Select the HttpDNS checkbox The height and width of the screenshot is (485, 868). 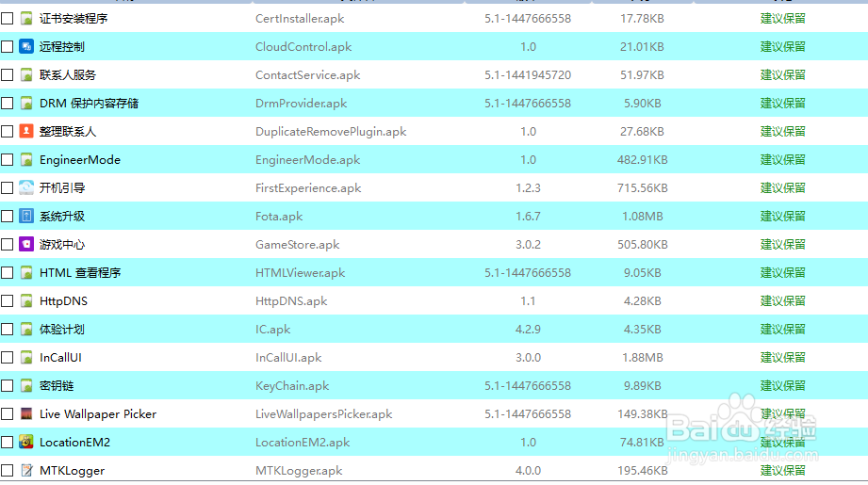8,300
